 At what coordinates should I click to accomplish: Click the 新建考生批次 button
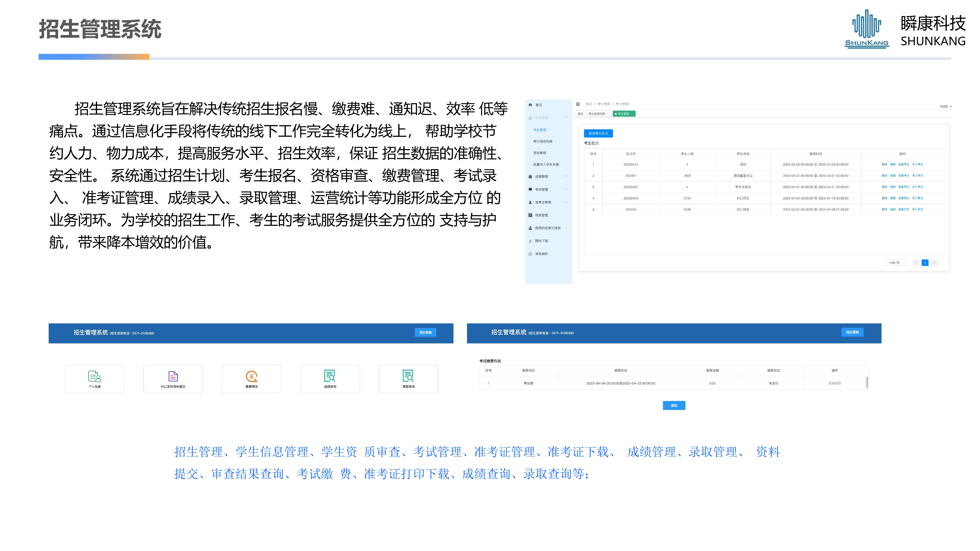click(x=598, y=133)
